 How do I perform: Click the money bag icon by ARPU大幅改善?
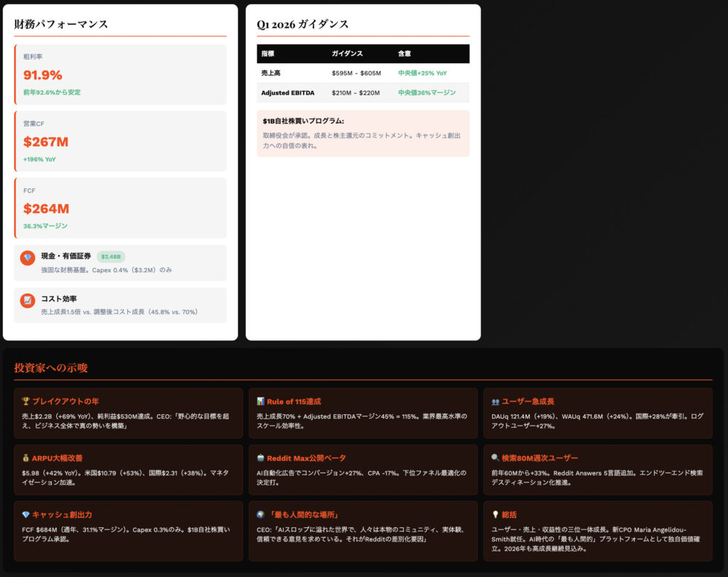26,458
